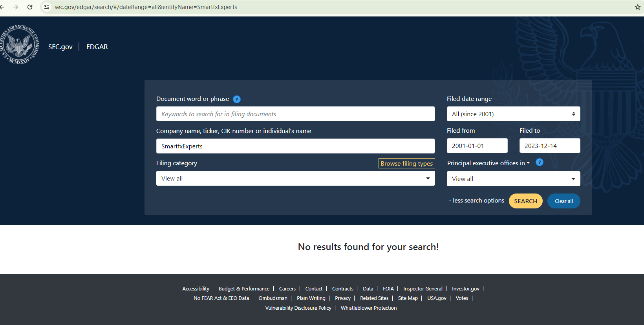Screen dimensions: 644x325
Task: Toggle the Principal executive offices in selector
Action: tap(488, 163)
